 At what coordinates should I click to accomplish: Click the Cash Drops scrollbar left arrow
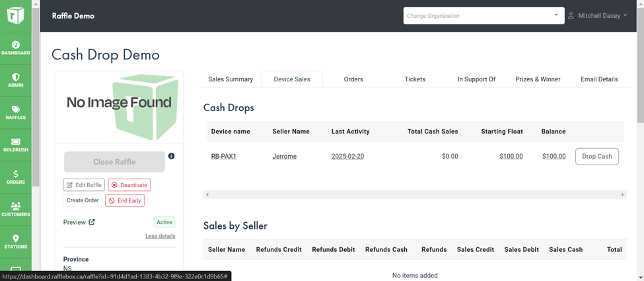click(x=207, y=194)
